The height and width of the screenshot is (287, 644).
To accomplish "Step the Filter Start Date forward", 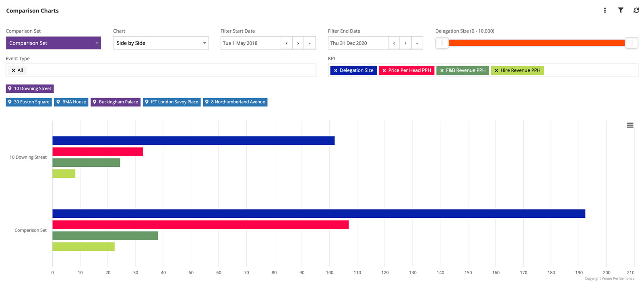I will tap(298, 43).
